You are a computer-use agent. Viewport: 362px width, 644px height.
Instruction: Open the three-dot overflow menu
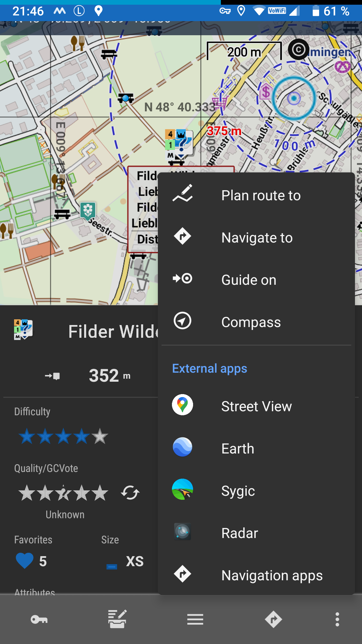pos(337,619)
